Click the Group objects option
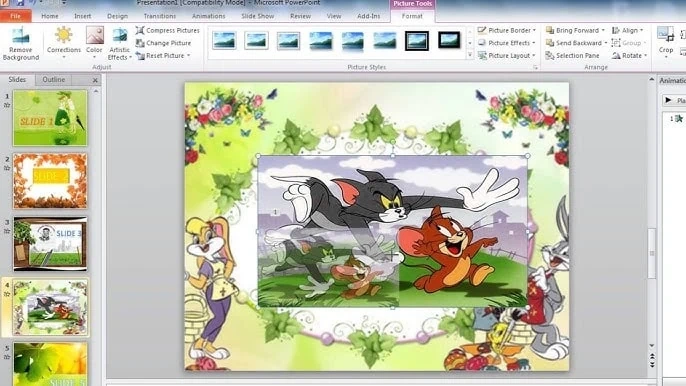Screen dimensions: 686x386 coord(628,43)
